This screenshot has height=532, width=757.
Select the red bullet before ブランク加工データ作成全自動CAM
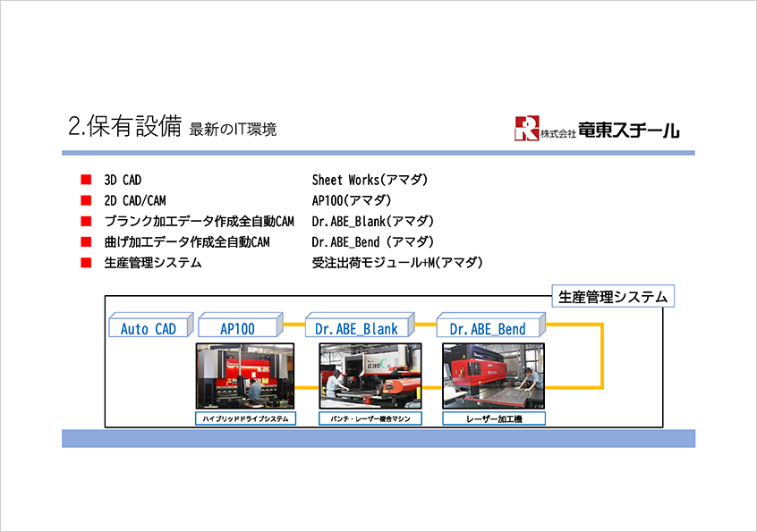coord(86,221)
